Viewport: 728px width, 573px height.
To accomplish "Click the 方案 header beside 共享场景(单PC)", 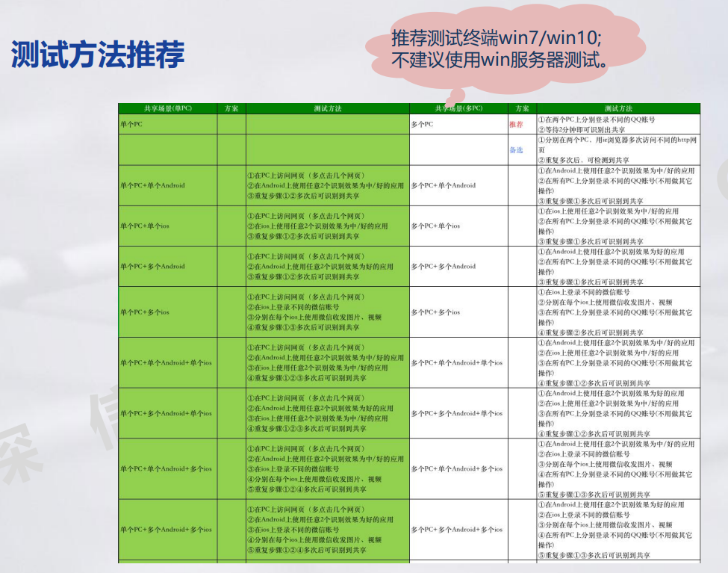I will tap(231, 108).
